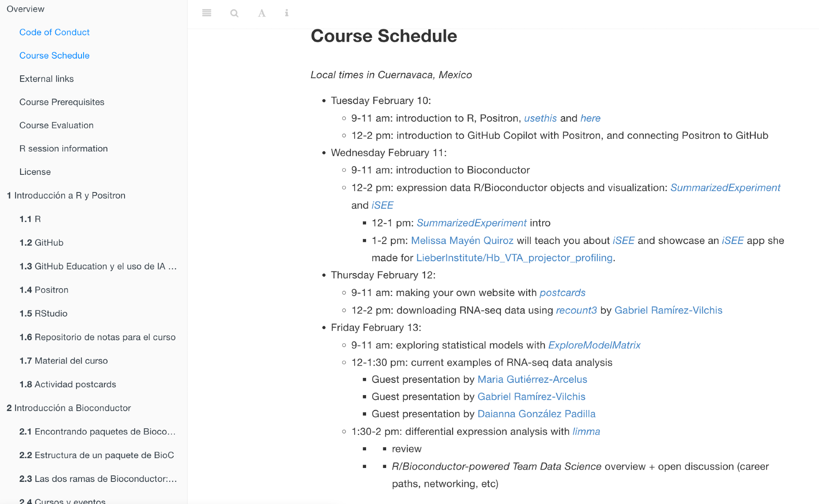Select Course Schedule in the sidebar
Image resolution: width=819 pixels, height=504 pixels.
pyautogui.click(x=54, y=56)
